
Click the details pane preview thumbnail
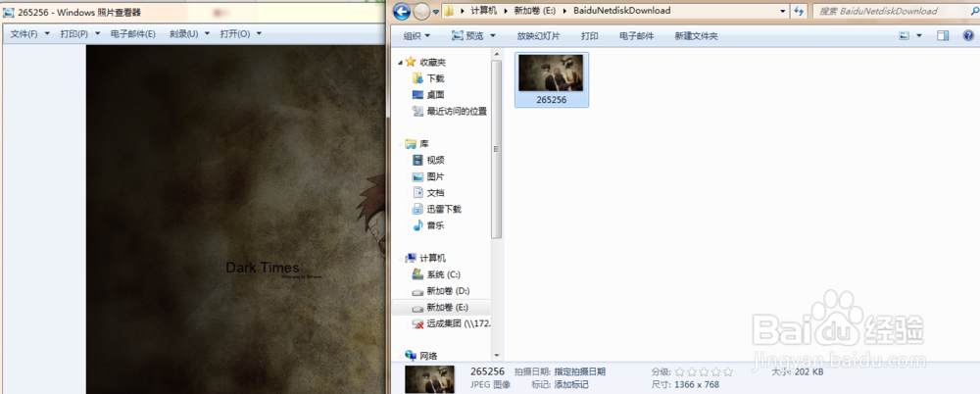(429, 379)
